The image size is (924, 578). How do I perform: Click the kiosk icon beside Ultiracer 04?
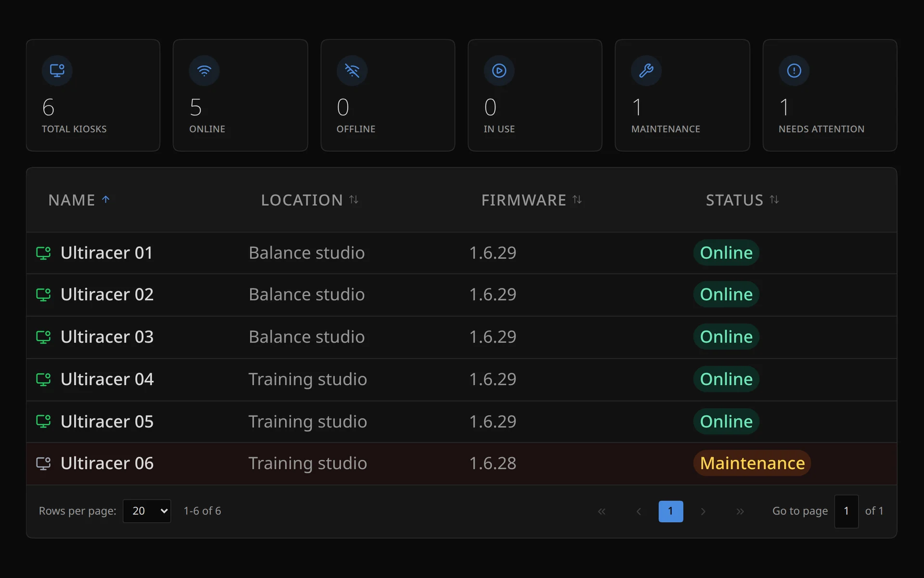(x=43, y=379)
